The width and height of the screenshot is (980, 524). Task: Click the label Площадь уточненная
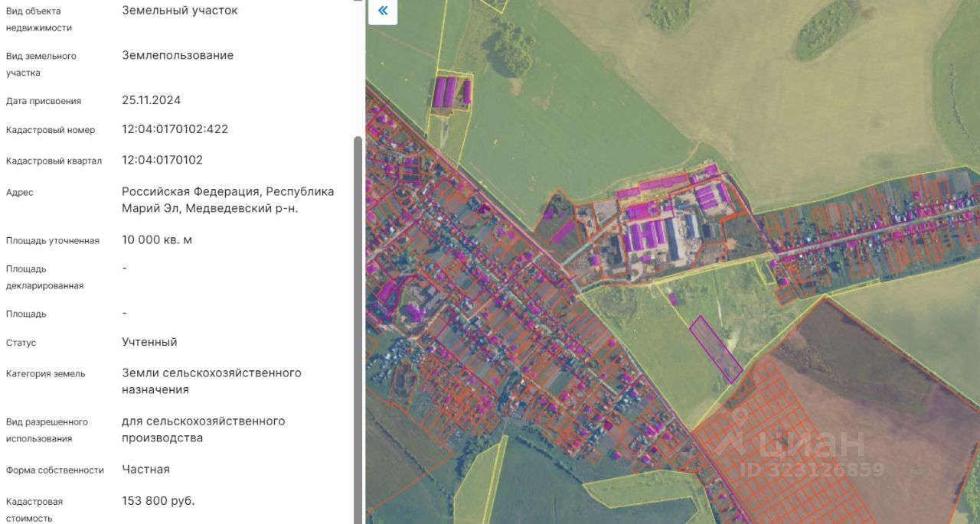click(x=53, y=240)
